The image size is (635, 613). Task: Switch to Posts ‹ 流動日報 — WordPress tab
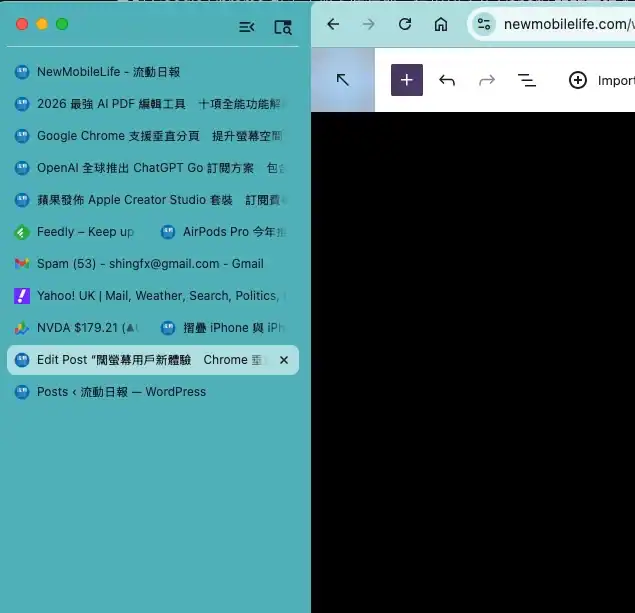click(x=153, y=392)
